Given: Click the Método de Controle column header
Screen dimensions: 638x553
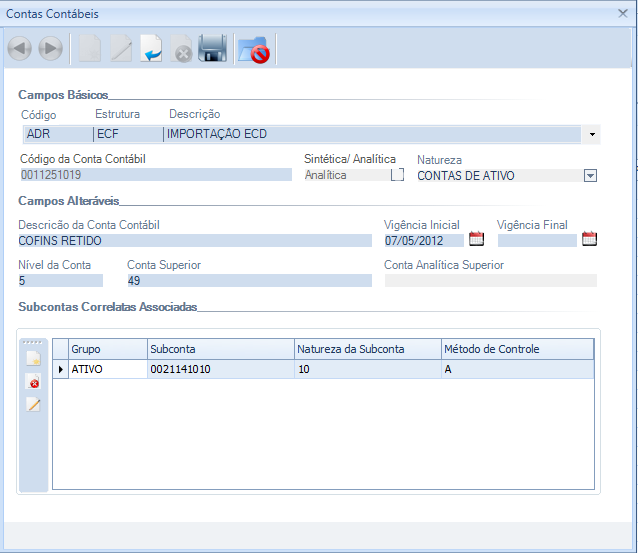Looking at the screenshot, I should coord(517,349).
